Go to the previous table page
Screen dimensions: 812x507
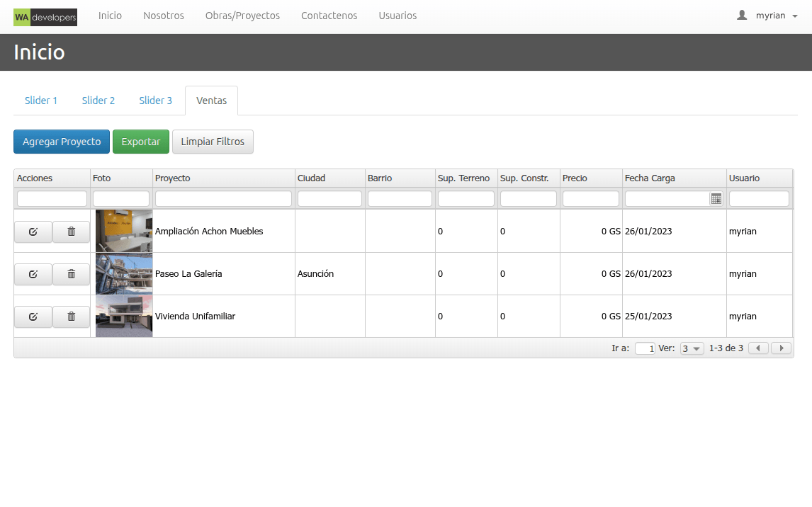click(758, 348)
